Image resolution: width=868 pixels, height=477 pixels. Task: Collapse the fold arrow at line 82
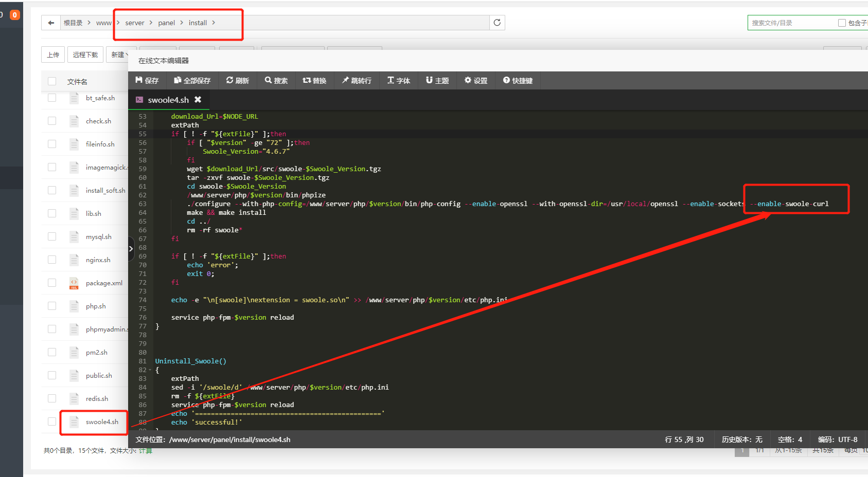(x=150, y=370)
